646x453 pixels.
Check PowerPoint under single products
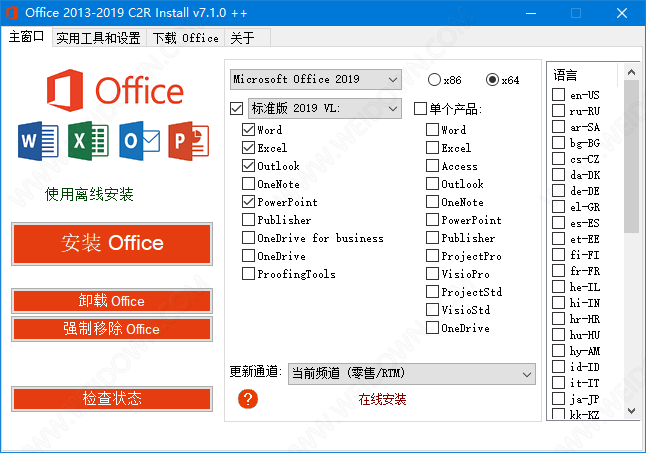click(433, 219)
